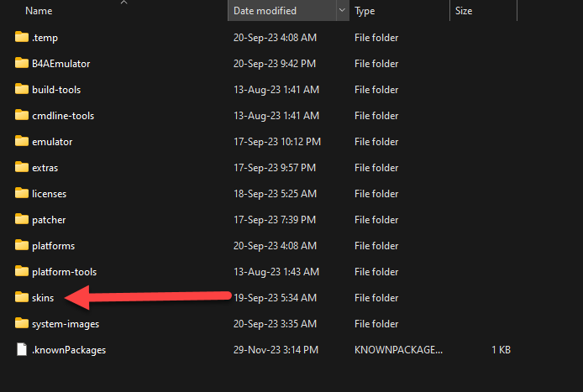Select the build-tools folder name
Screen dimensions: 583x392
tap(56, 90)
